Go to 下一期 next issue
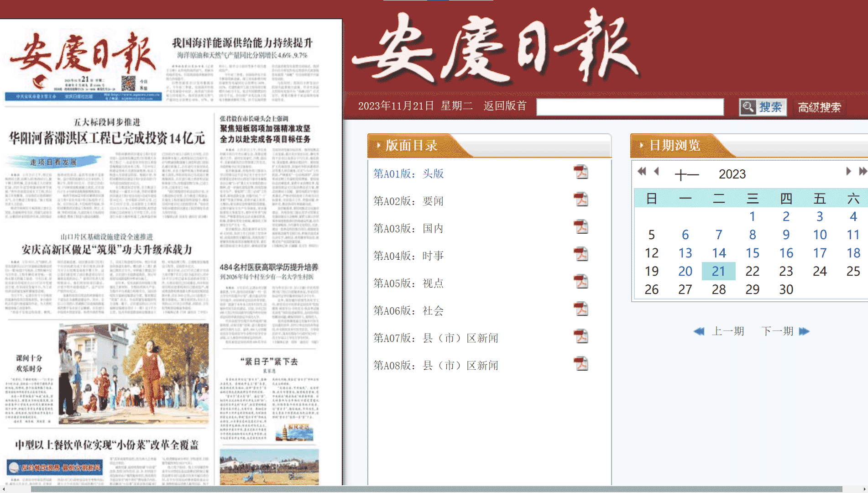Image resolution: width=868 pixels, height=493 pixels. 777,331
